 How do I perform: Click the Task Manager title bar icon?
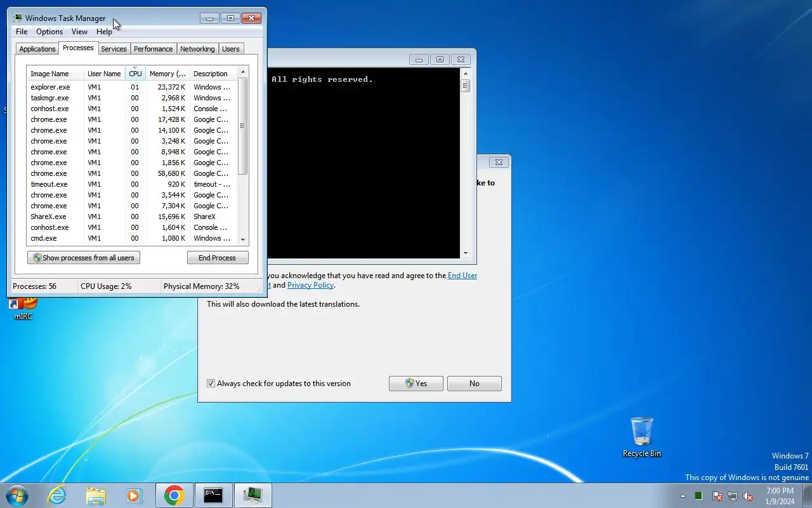click(x=18, y=18)
